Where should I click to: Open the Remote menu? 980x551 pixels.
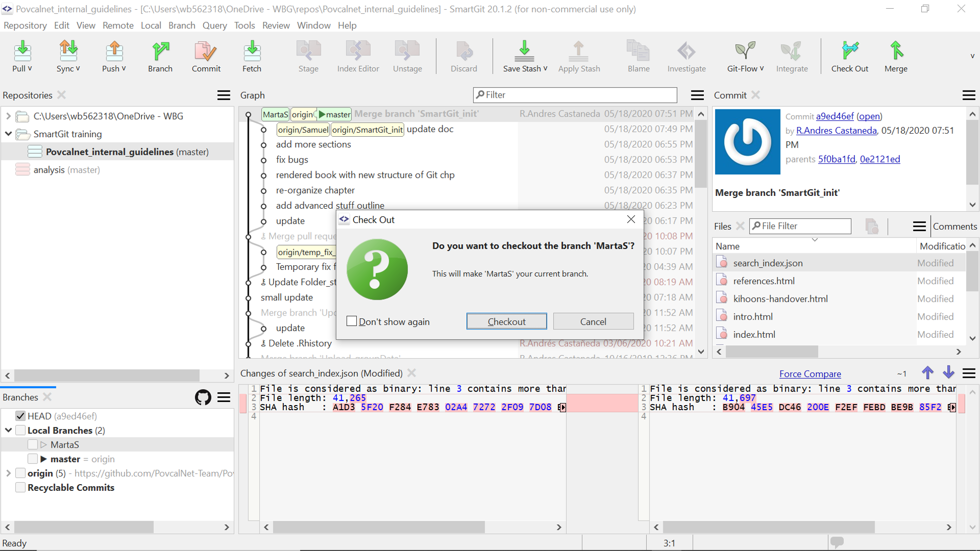118,25
